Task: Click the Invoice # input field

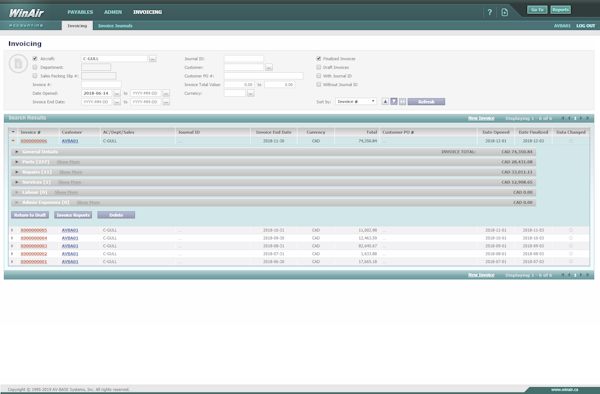Action: [x=101, y=85]
